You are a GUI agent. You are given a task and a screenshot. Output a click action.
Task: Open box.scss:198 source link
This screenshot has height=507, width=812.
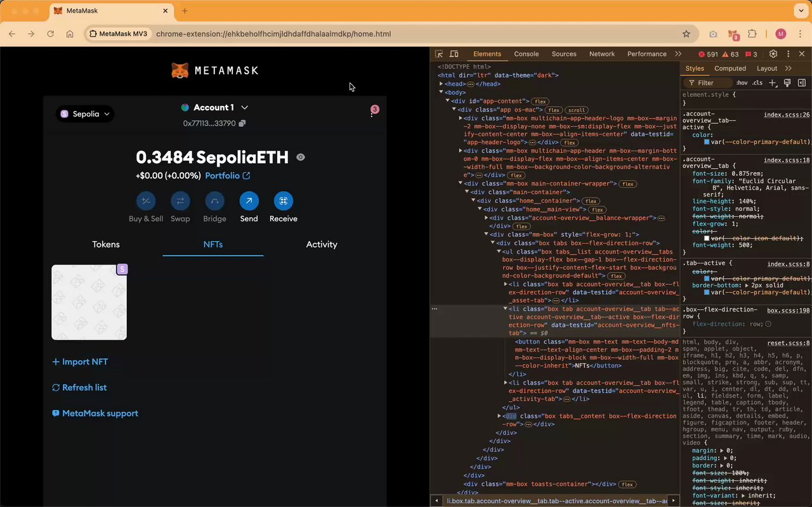[x=789, y=310]
